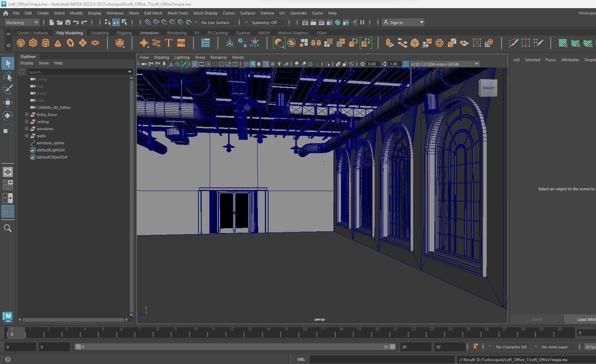This screenshot has width=596, height=364.
Task: Create a polygon torus from the shelf
Action: click(x=70, y=43)
